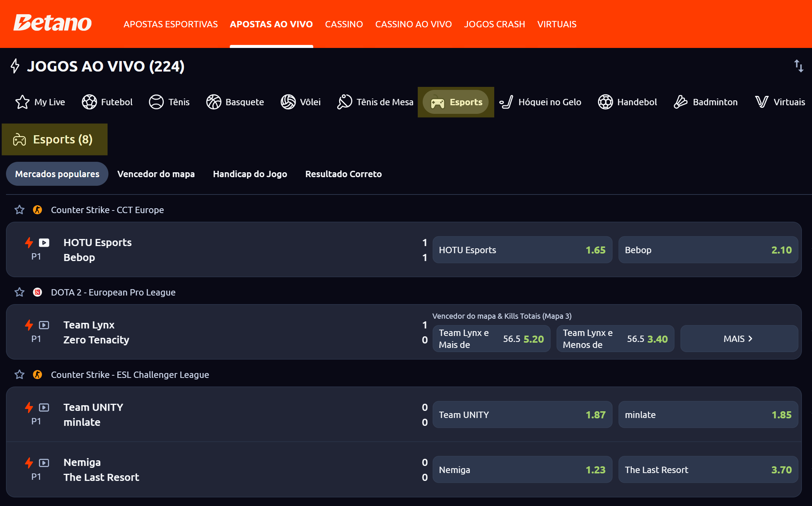Select the Handebol ball icon
The image size is (812, 506).
click(x=605, y=102)
